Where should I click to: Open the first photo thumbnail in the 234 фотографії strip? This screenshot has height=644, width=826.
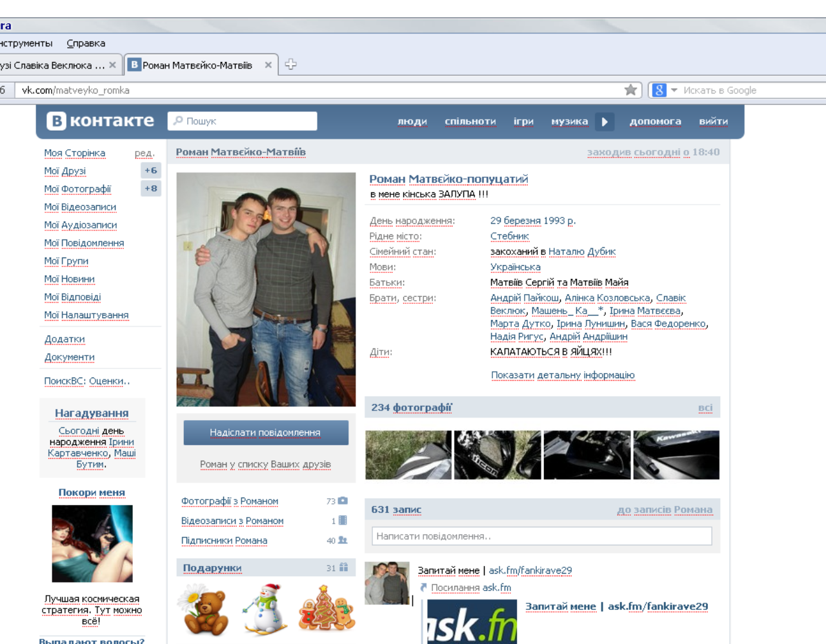click(x=408, y=455)
